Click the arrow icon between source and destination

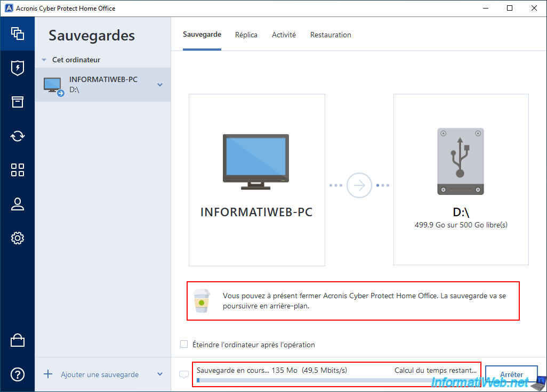point(359,185)
